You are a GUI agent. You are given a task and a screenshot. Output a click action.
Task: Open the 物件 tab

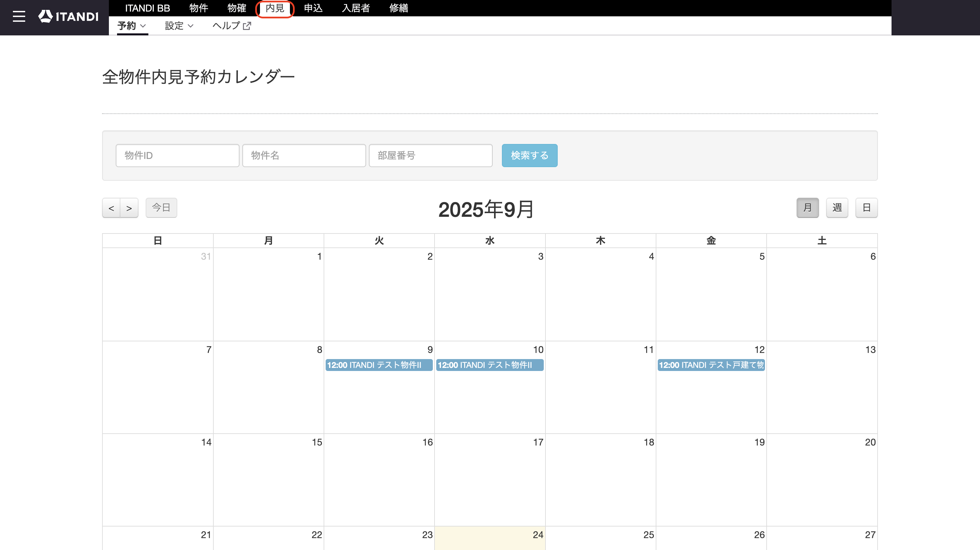pos(199,8)
